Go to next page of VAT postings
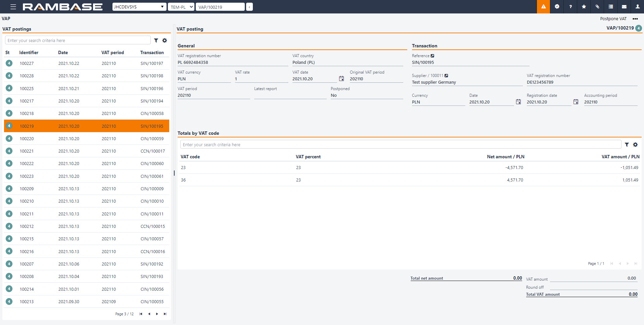Screen dimensions: 644x325 pos(157,314)
